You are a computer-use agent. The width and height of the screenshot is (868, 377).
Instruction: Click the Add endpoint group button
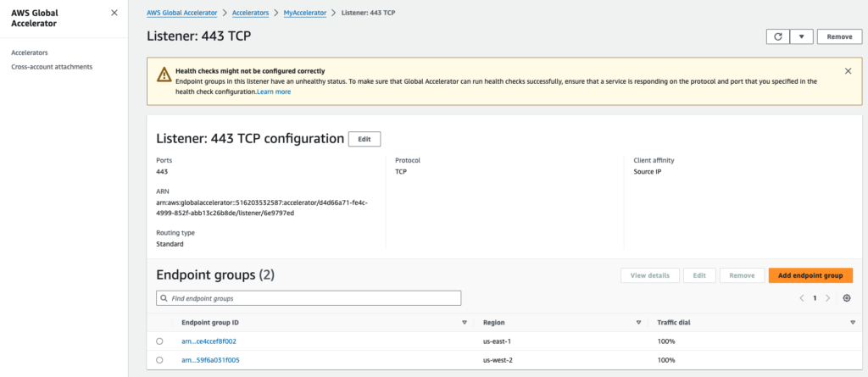coord(810,275)
